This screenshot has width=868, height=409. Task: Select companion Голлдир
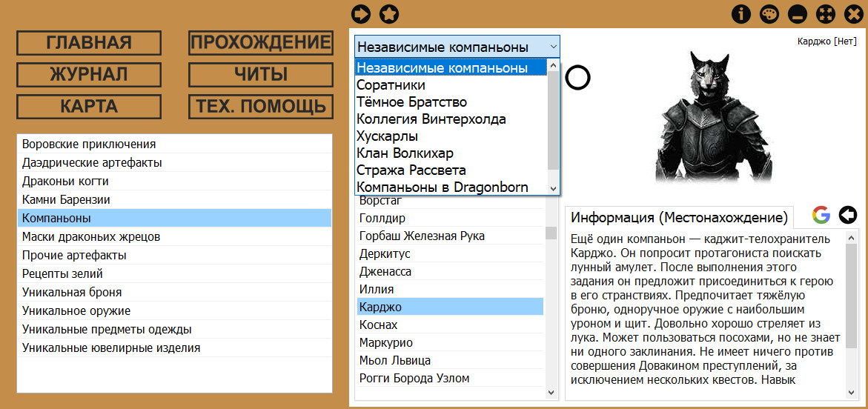[x=450, y=218]
